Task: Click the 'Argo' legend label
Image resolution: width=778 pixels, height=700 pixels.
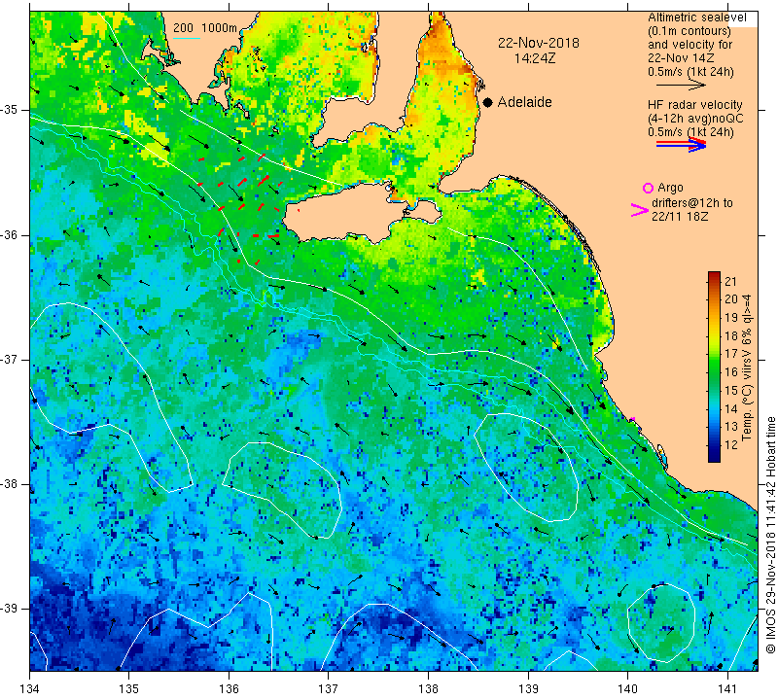Action: point(670,188)
